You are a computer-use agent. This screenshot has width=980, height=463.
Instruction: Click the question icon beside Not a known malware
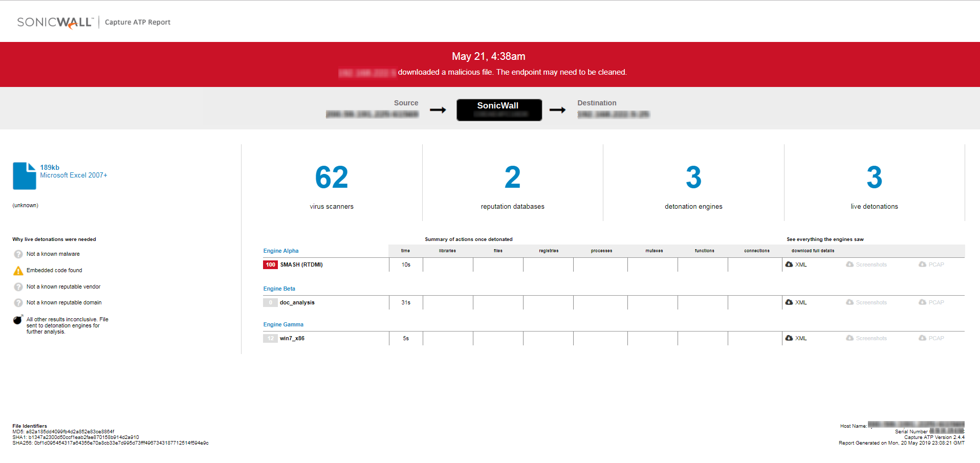(18, 254)
